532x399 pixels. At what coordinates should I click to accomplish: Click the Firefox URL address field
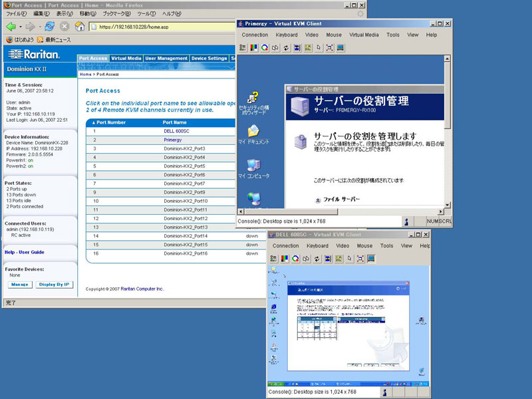pyautogui.click(x=163, y=27)
